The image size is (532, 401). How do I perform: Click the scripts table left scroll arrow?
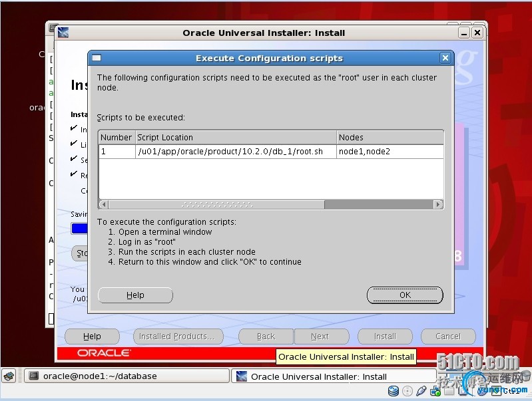103,204
